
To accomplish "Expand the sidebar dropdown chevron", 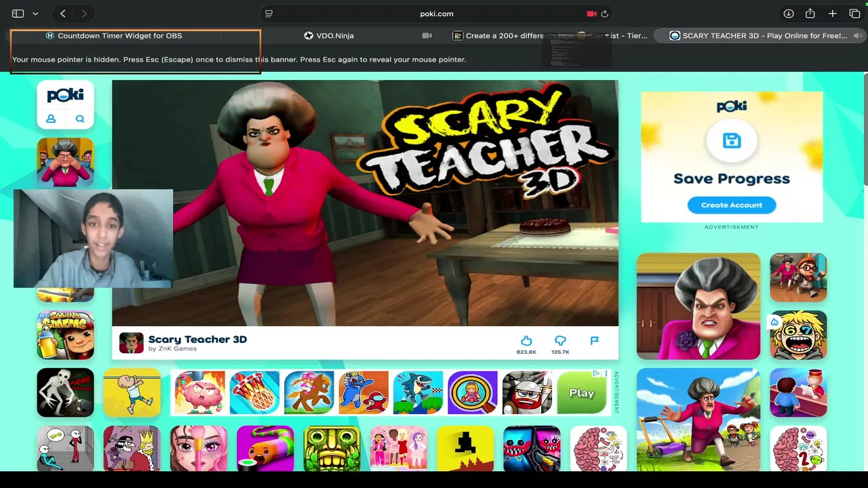I will (x=35, y=14).
